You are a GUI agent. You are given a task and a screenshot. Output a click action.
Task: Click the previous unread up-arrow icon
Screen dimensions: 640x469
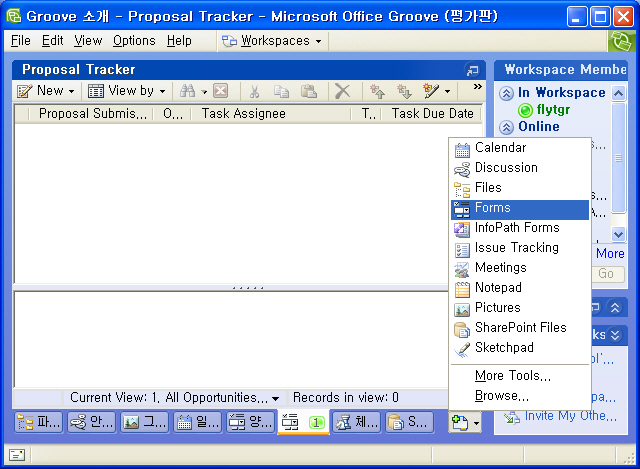point(377,91)
